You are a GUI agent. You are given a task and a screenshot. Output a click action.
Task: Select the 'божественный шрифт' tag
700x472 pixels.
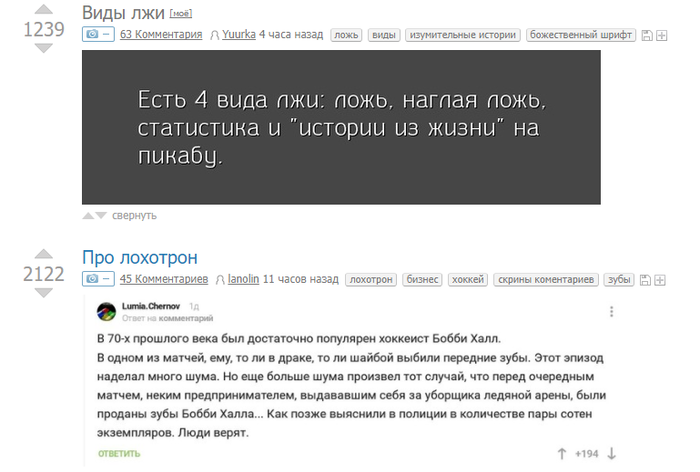click(581, 35)
